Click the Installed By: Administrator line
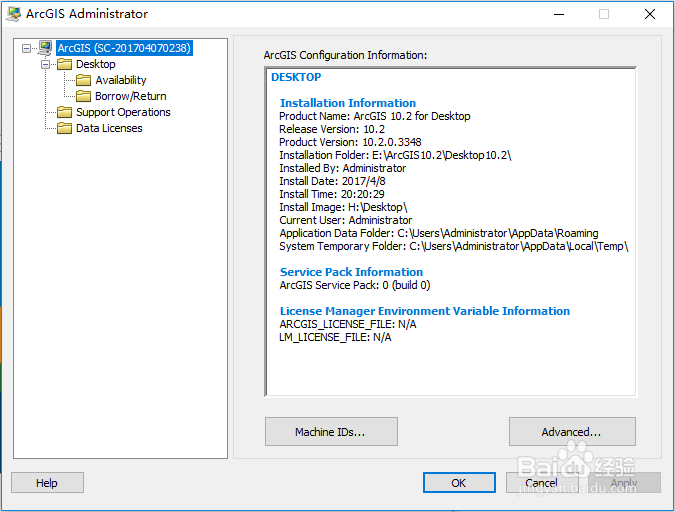The width and height of the screenshot is (675, 512). (343, 168)
